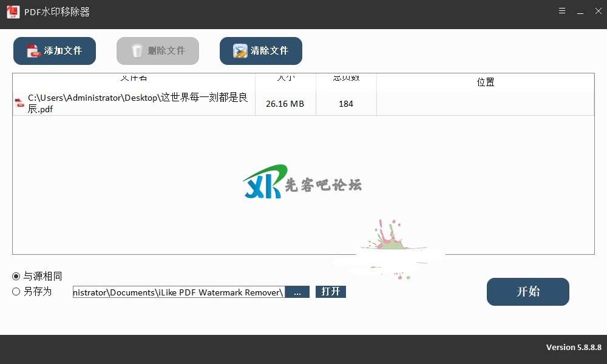Start watermark removal with the 开始 button

point(527,292)
